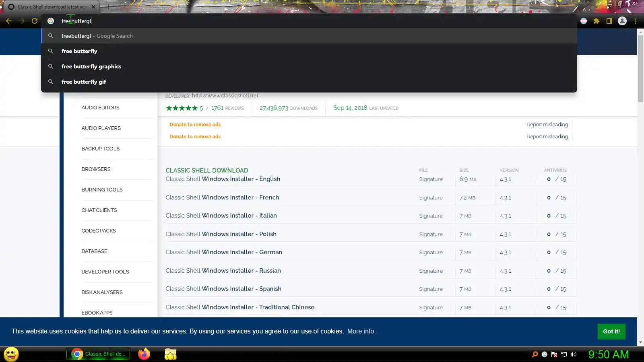Screen dimensions: 644x362
Task: Open the yellow folder taskbar icon
Action: (171, 354)
